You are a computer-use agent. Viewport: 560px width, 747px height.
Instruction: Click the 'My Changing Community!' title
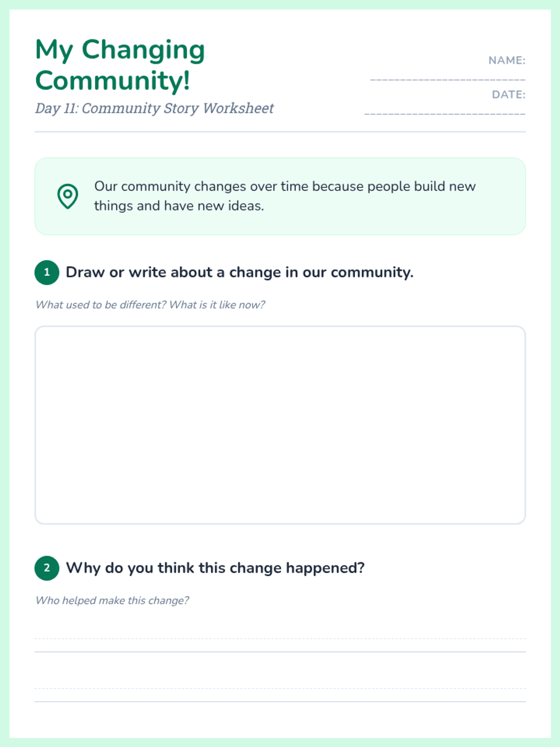pos(120,65)
